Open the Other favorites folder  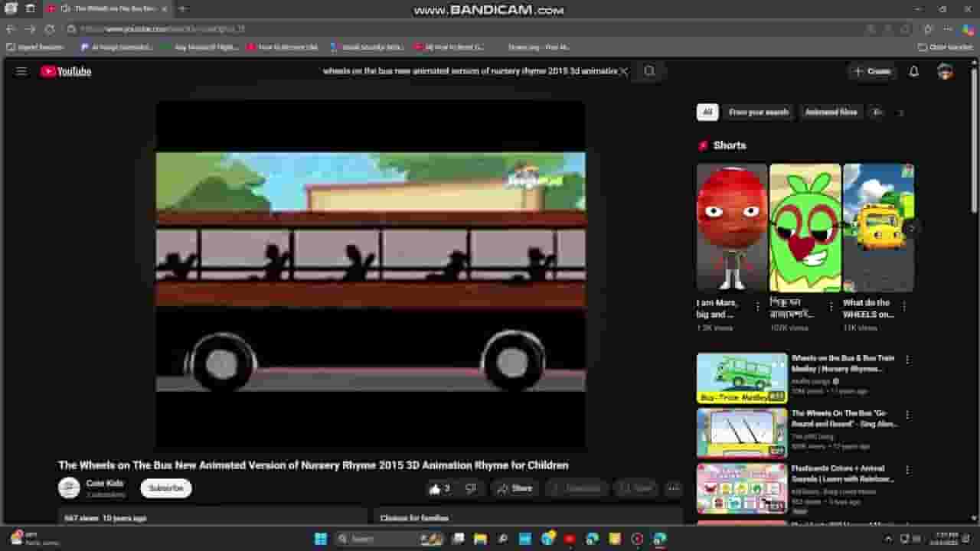[x=946, y=47]
